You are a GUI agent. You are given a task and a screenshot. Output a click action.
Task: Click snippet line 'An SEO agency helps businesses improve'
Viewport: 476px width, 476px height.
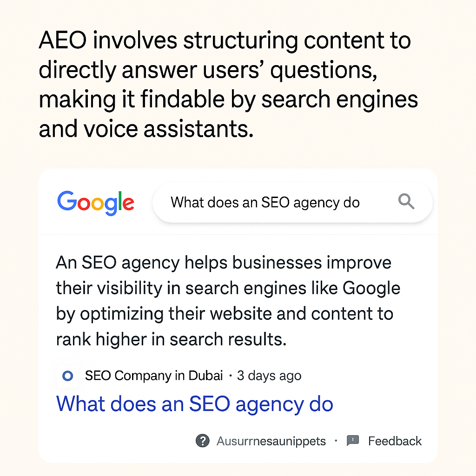pyautogui.click(x=224, y=263)
